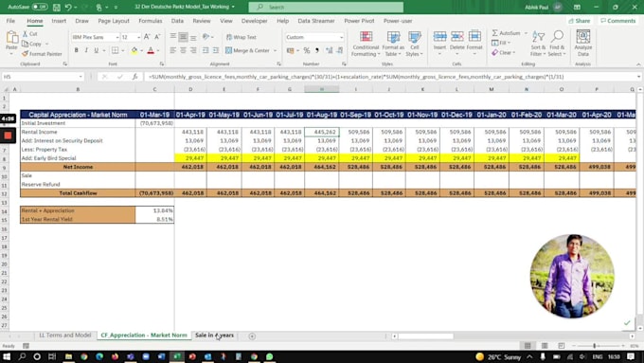Open File Explorer from taskbar
The width and height of the screenshot is (644, 363).
click(68, 356)
